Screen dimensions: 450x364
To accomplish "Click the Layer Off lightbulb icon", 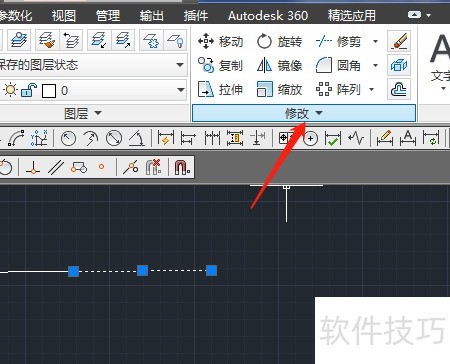I will pyautogui.click(x=175, y=40).
